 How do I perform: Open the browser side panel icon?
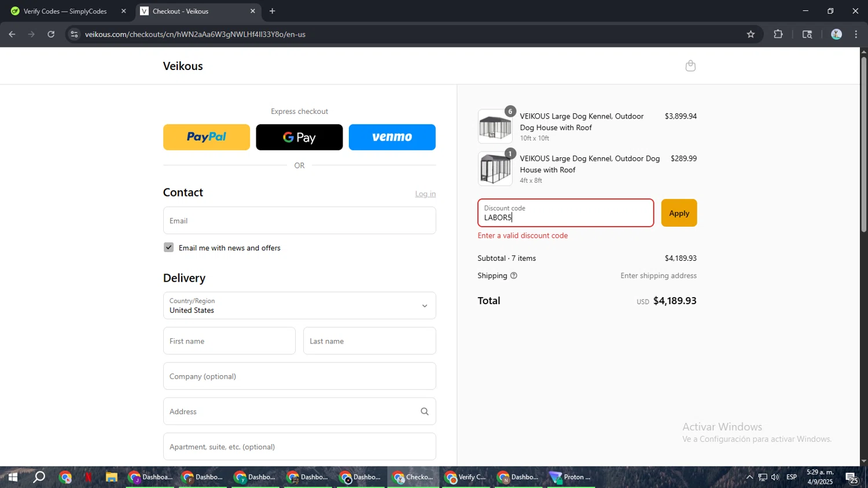click(807, 34)
